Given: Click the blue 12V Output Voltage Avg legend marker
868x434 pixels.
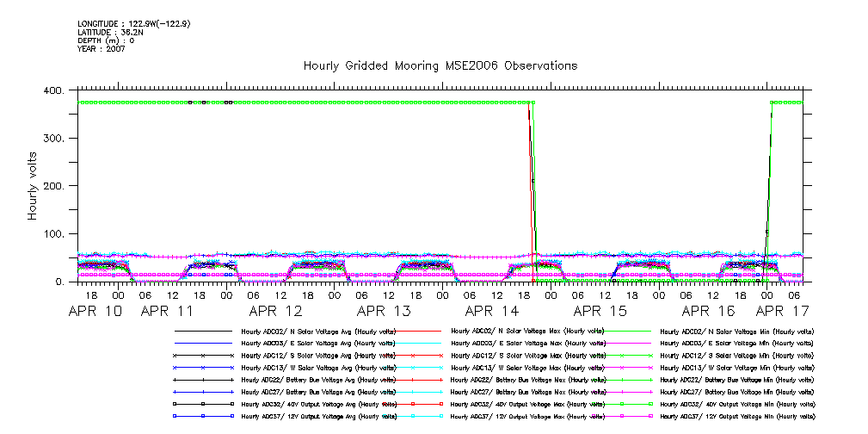Looking at the screenshot, I should point(203,415).
